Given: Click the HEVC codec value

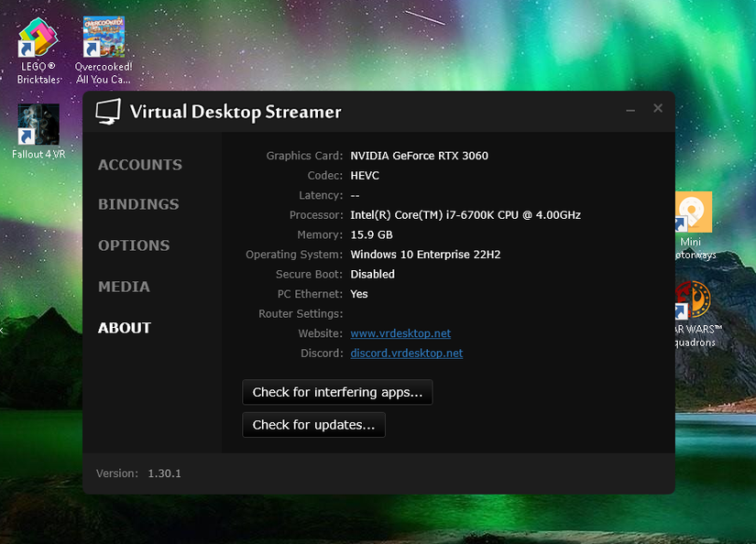Looking at the screenshot, I should tap(364, 175).
